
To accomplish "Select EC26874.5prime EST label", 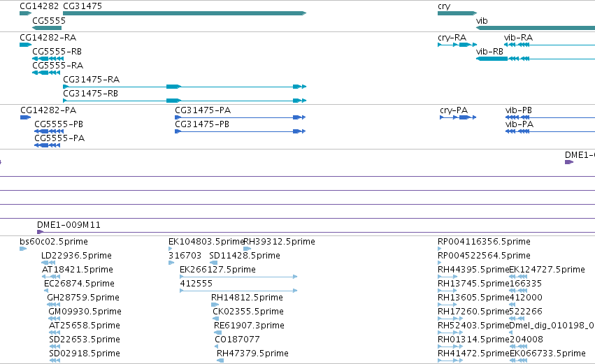I will coord(79,284).
